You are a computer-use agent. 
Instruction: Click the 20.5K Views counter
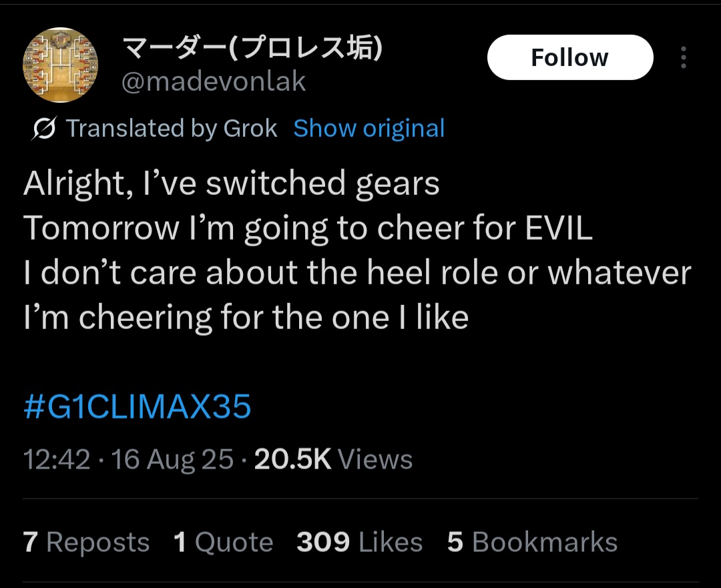tap(333, 459)
